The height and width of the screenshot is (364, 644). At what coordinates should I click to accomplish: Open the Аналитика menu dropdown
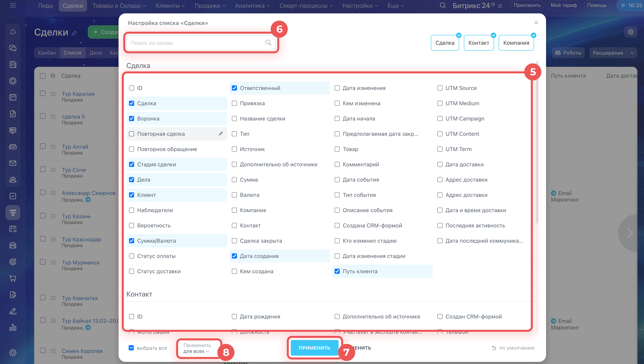click(x=252, y=6)
